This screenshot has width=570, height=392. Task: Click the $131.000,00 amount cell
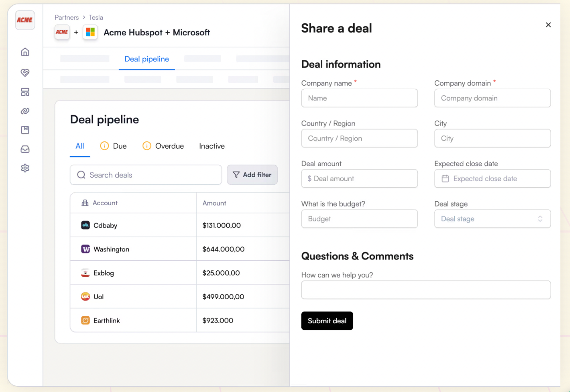222,225
